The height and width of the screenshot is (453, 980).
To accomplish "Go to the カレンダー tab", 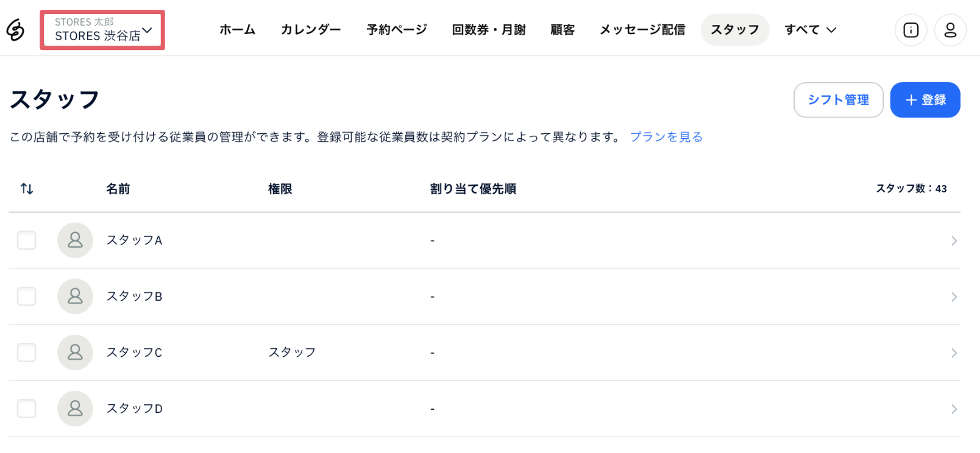I will tap(311, 30).
